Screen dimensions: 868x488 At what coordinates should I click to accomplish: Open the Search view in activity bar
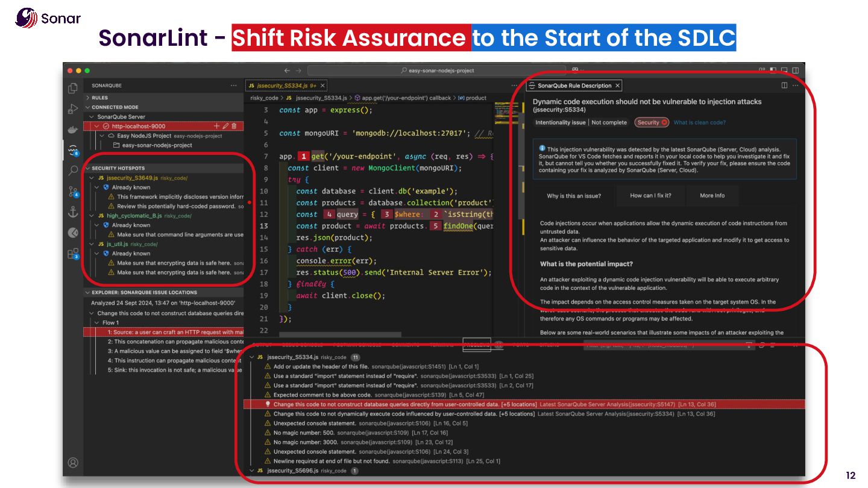(73, 170)
